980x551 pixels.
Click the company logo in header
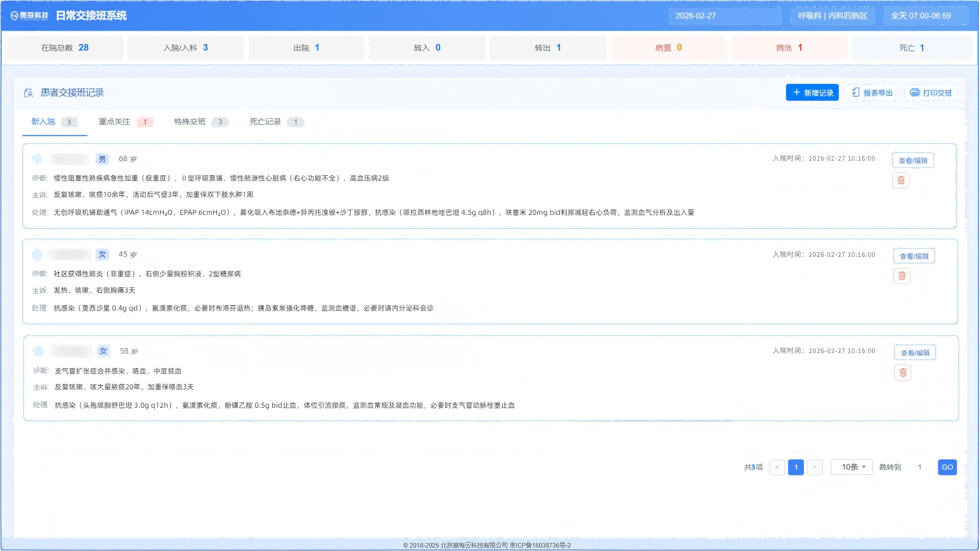29,15
